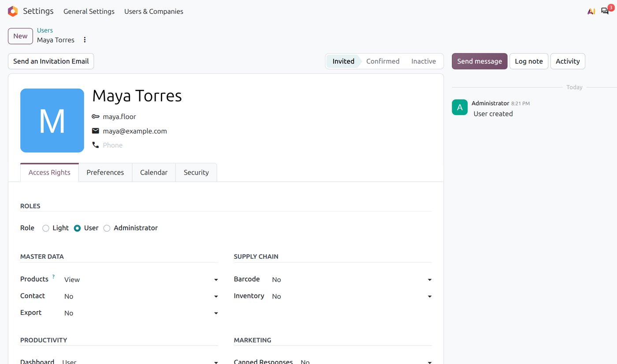Open the conversations chat icon

pyautogui.click(x=605, y=11)
